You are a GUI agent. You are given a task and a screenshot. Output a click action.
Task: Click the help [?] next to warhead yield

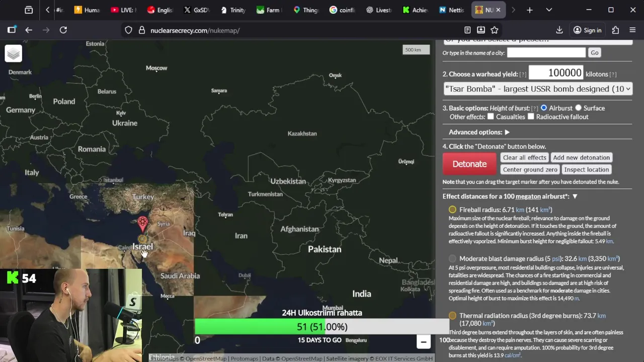(523, 74)
